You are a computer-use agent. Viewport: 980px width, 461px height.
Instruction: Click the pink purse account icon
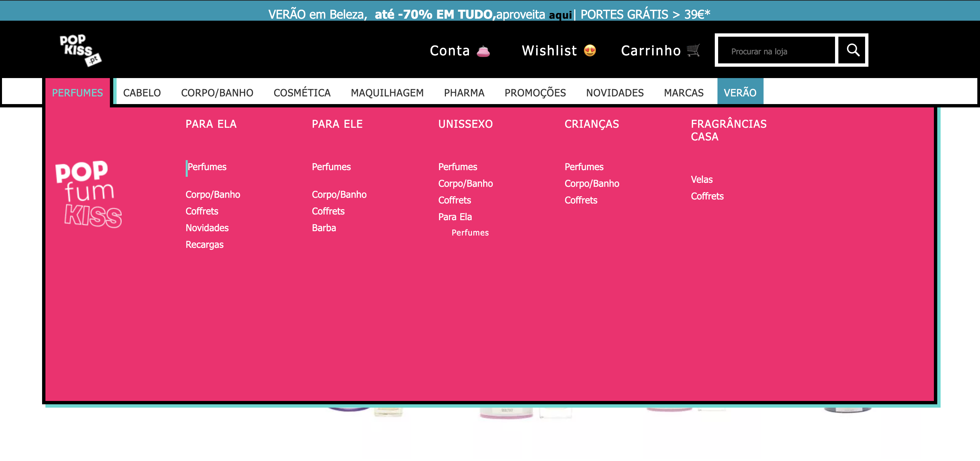[483, 51]
